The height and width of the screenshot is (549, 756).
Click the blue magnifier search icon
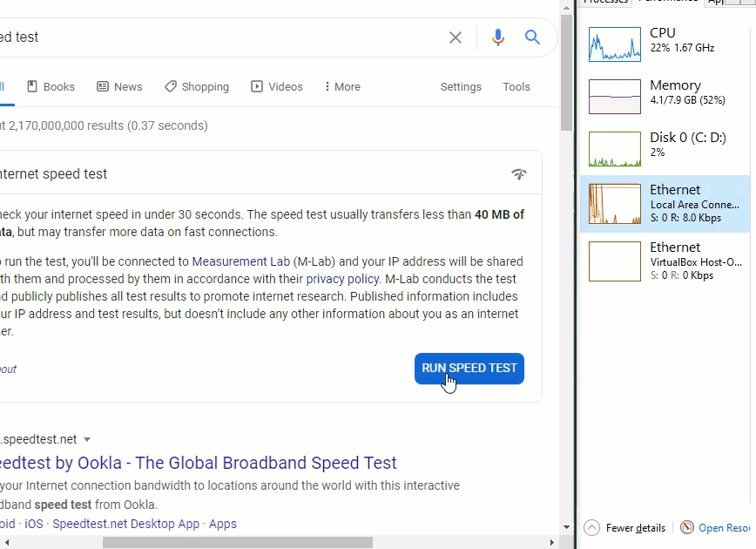[x=532, y=37]
